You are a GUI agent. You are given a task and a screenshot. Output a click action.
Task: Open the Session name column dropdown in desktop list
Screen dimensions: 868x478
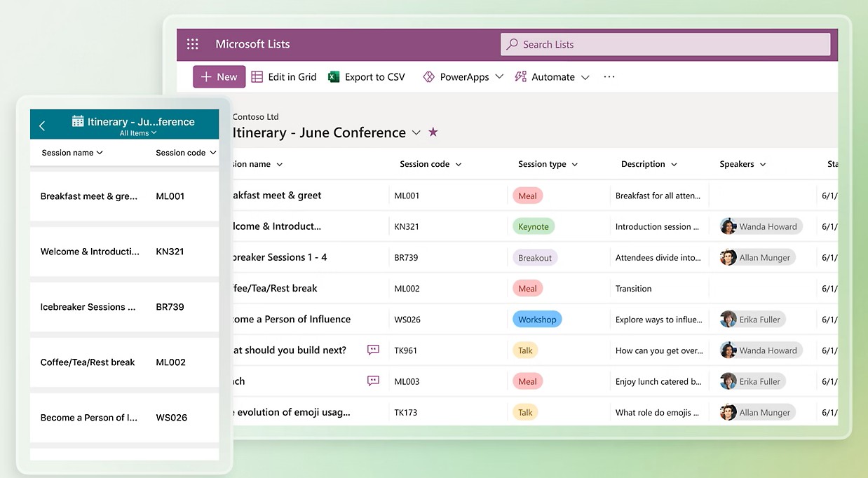pyautogui.click(x=280, y=165)
